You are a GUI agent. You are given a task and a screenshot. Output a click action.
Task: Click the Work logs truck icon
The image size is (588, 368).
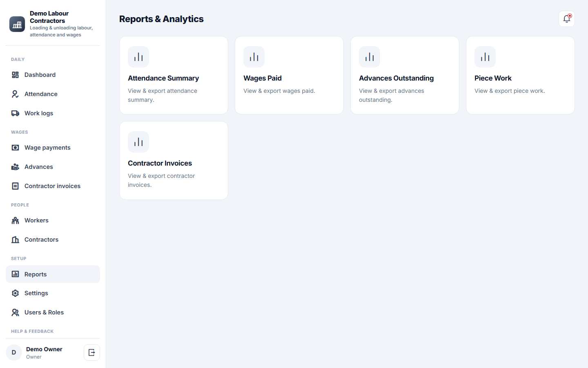click(15, 113)
